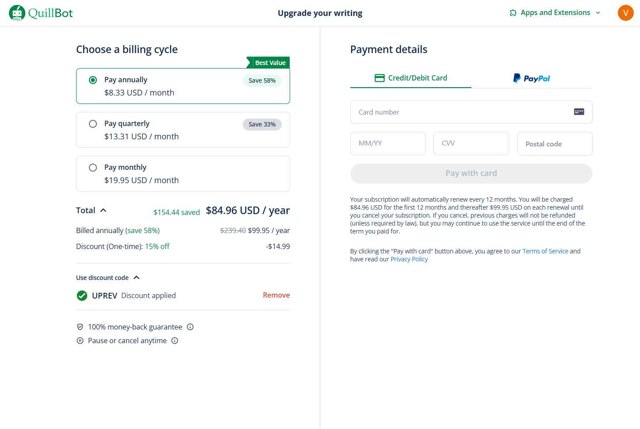The width and height of the screenshot is (640, 429).
Task: Select the Pay annually option
Action: tap(93, 80)
